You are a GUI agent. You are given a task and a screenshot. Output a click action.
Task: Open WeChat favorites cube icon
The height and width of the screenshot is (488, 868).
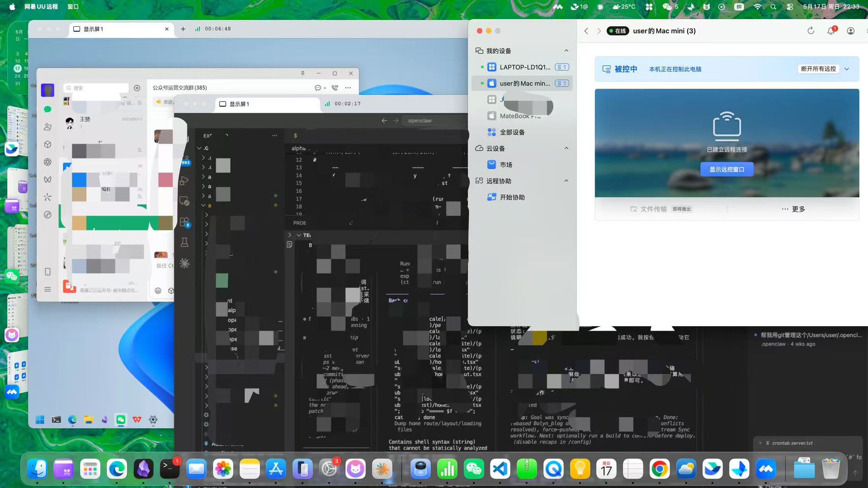point(47,144)
